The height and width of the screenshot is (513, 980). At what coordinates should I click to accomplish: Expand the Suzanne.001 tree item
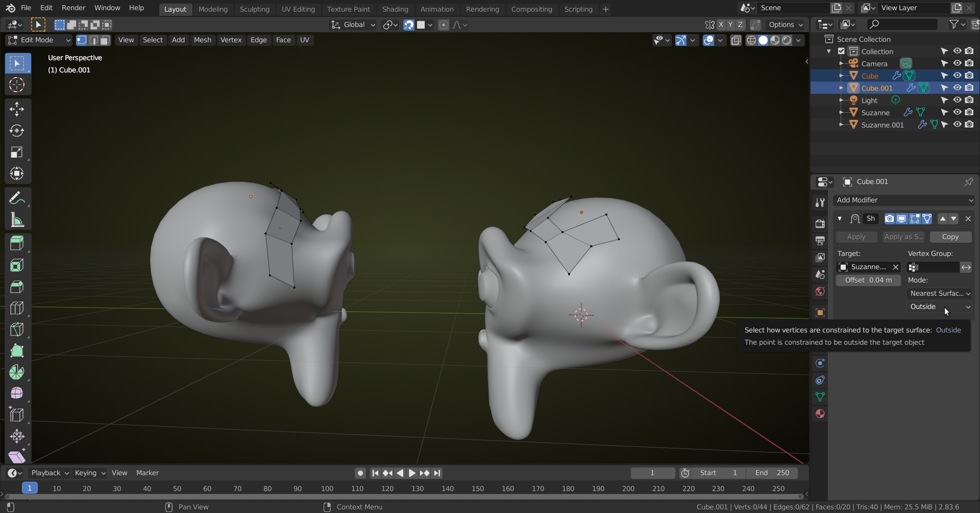pos(841,124)
